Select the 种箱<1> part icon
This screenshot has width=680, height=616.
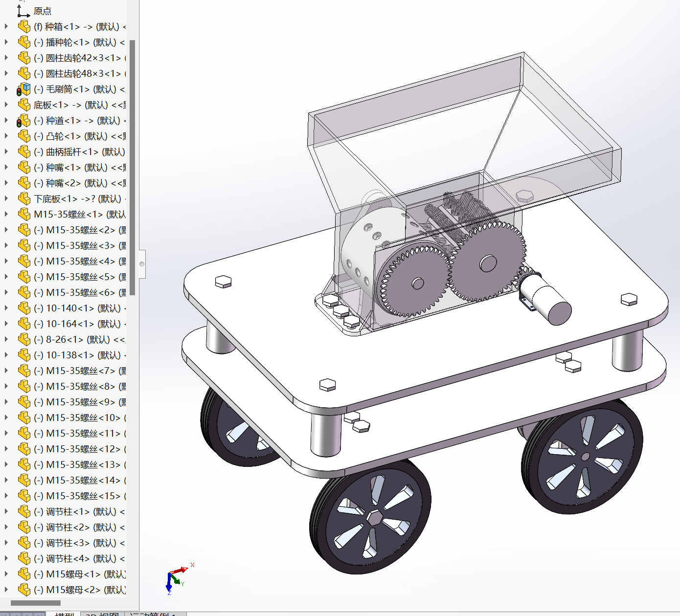23,26
